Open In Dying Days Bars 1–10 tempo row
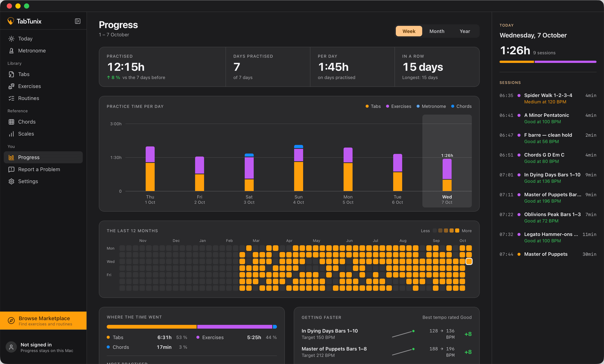The image size is (604, 364). point(387,334)
